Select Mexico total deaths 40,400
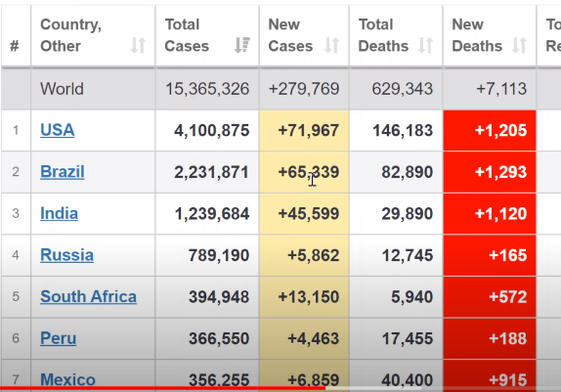Screen dimensions: 561x392 pos(408,379)
